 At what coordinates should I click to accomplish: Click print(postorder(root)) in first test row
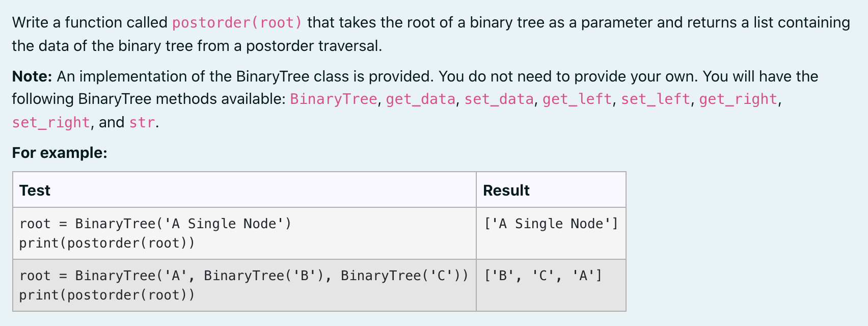coord(107,243)
